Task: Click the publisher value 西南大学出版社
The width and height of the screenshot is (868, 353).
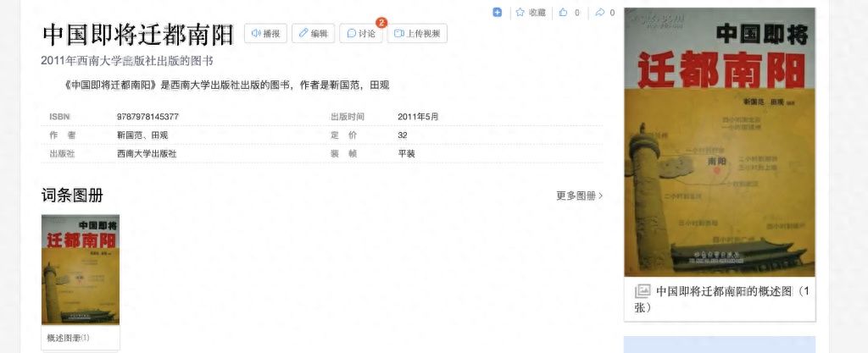Action: coord(147,154)
